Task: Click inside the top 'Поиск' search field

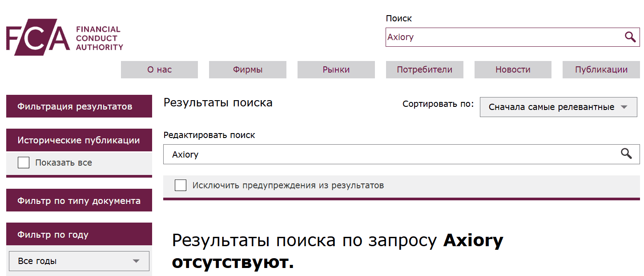Action: (x=489, y=37)
